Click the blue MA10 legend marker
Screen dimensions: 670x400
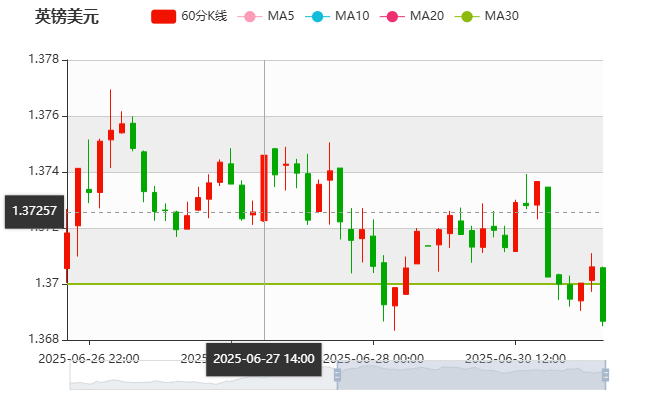pos(317,17)
